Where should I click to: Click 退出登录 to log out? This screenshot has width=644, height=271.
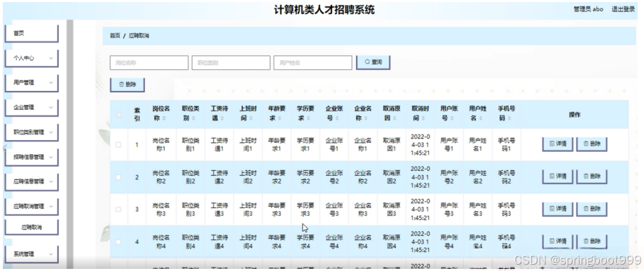(623, 9)
